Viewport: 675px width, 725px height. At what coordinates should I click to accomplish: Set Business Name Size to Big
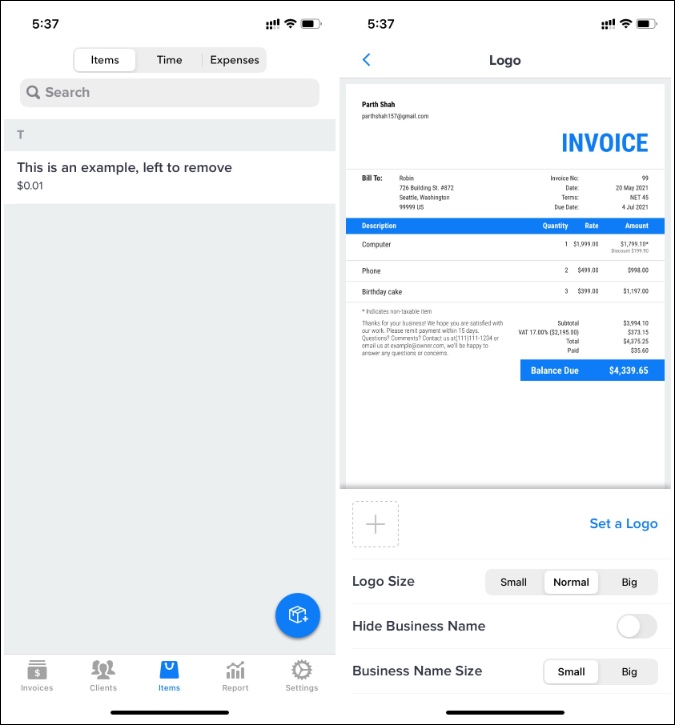point(629,672)
